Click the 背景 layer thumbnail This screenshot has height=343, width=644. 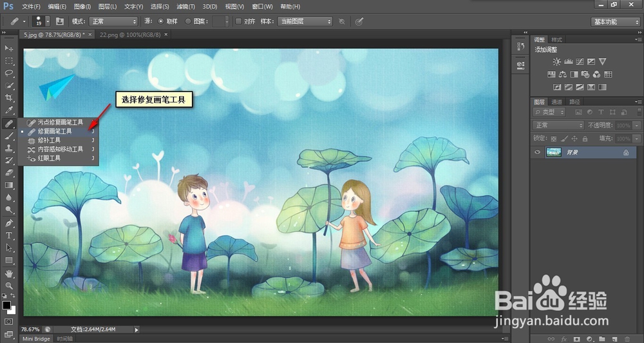click(x=553, y=153)
